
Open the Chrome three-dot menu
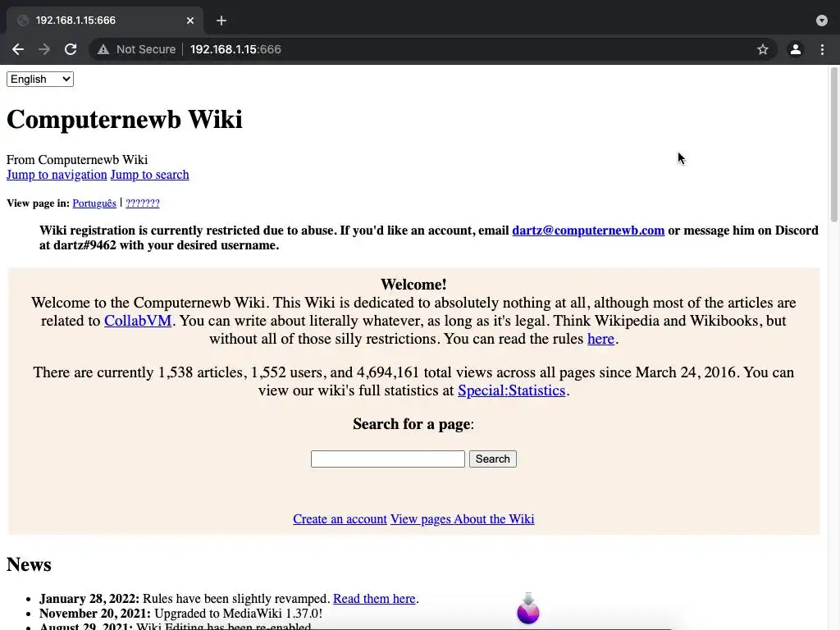pos(822,49)
